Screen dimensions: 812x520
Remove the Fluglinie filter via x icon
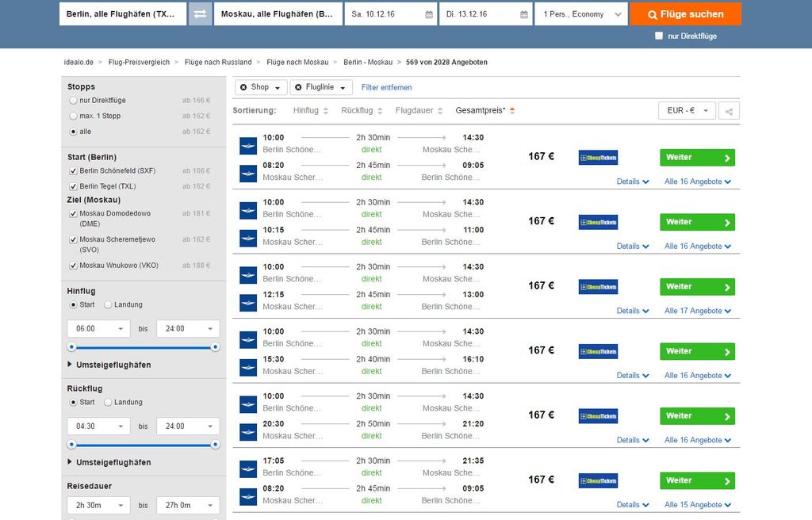298,87
